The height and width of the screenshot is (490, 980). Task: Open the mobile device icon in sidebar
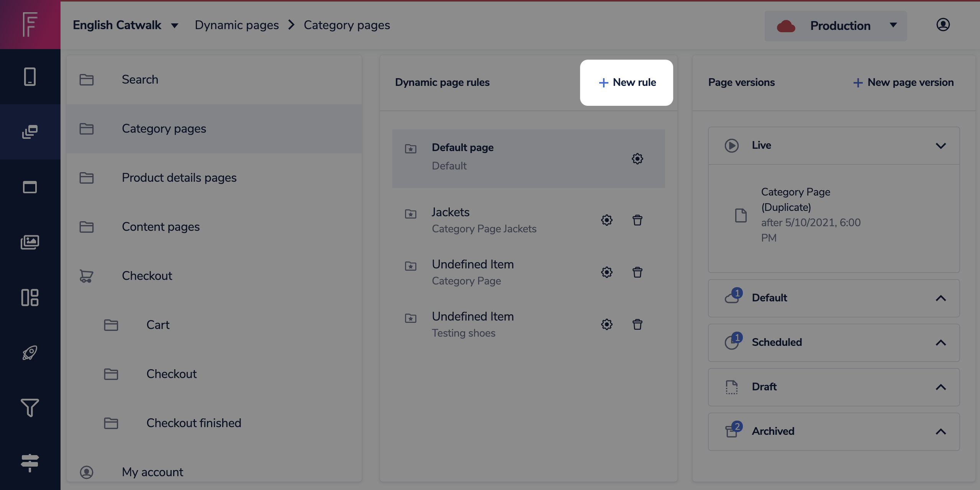[x=30, y=77]
